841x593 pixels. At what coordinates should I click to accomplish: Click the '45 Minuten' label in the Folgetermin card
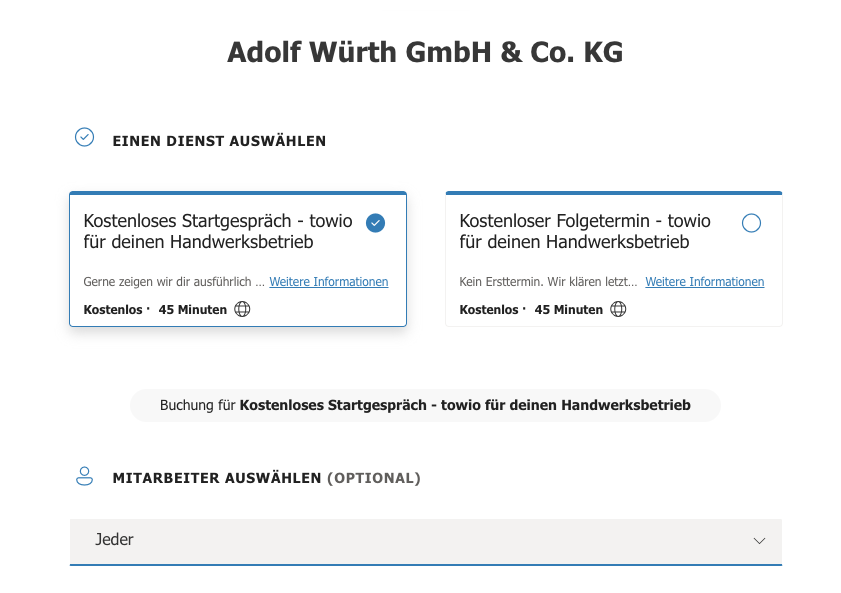click(x=568, y=310)
